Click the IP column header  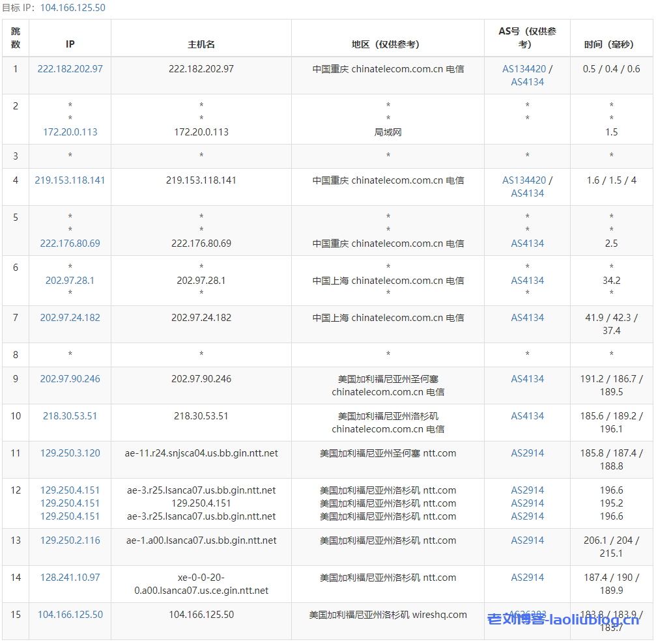point(70,44)
